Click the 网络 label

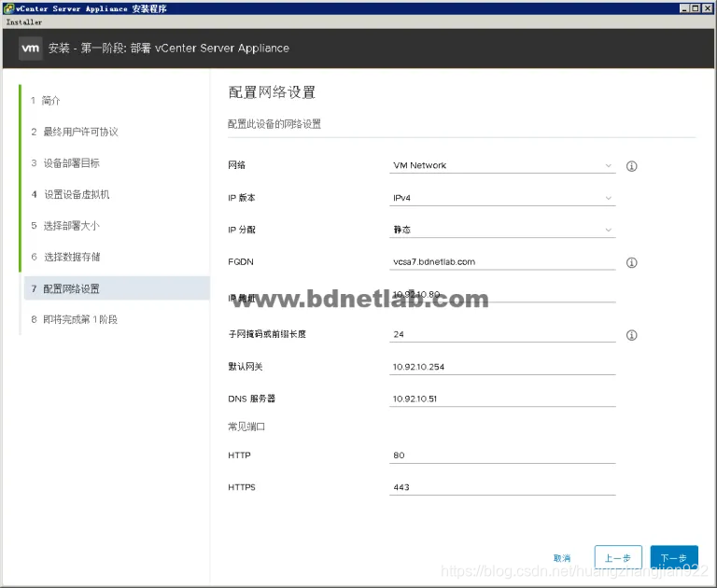click(x=236, y=165)
